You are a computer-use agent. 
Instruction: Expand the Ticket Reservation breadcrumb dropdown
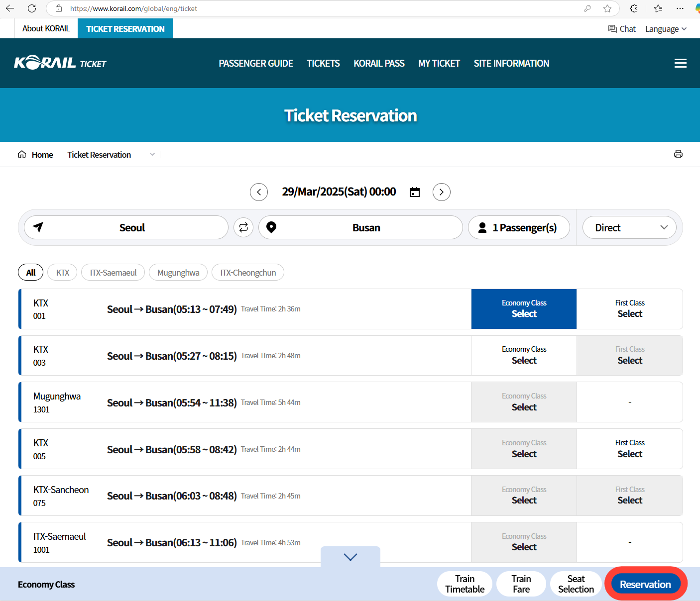[x=152, y=155]
